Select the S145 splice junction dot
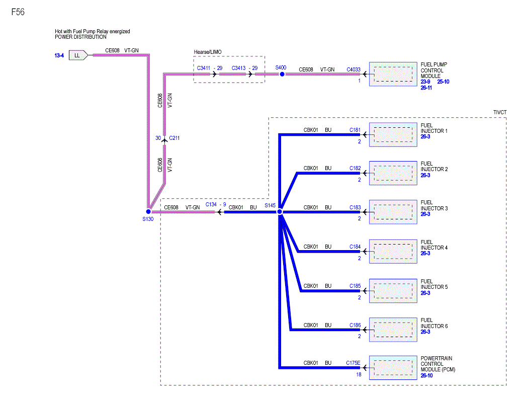This screenshot has height=393, width=532. pyautogui.click(x=280, y=212)
